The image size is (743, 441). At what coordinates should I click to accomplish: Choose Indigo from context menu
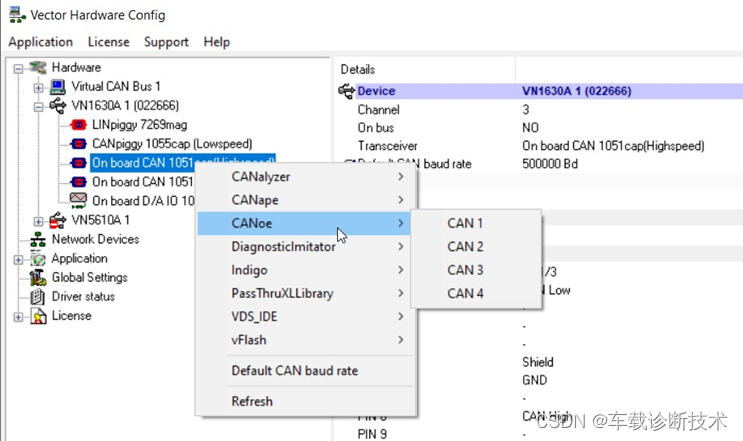tap(306, 270)
